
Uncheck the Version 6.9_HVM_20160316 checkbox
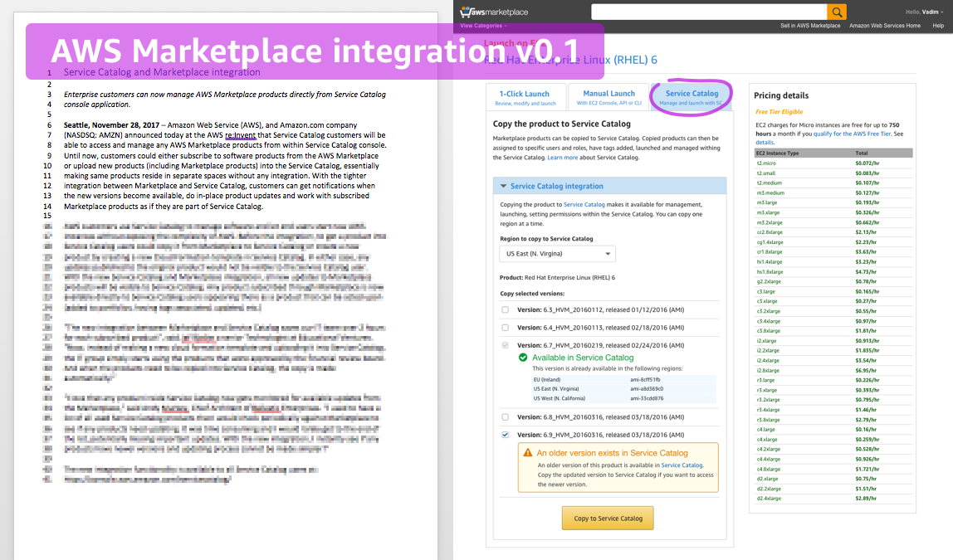pyautogui.click(x=505, y=435)
